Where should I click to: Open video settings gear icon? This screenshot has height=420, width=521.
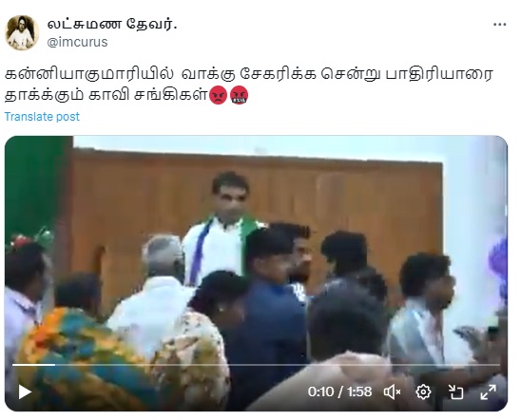pyautogui.click(x=423, y=392)
